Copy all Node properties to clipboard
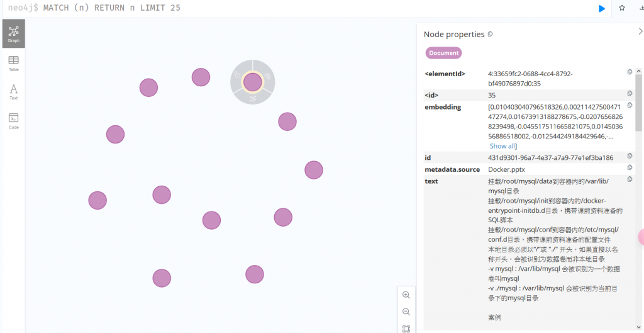 490,34
